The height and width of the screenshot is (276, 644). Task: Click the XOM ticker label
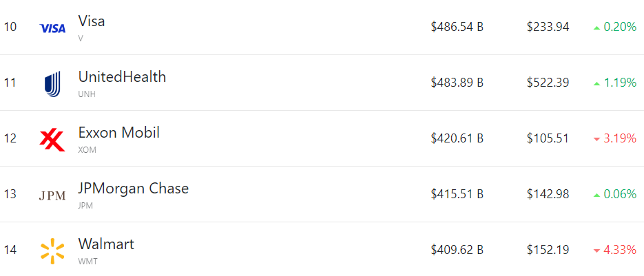(x=87, y=150)
